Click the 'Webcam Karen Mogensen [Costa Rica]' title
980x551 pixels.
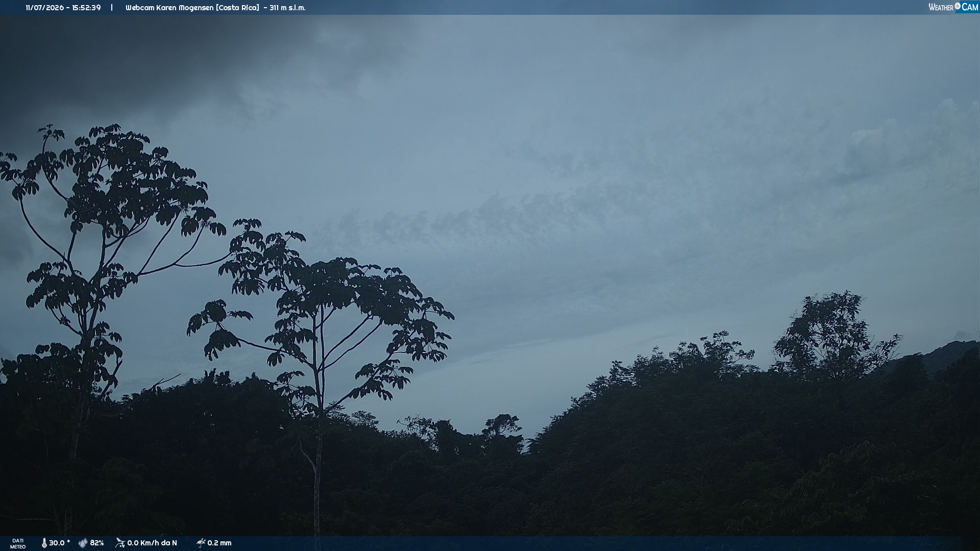(x=192, y=8)
